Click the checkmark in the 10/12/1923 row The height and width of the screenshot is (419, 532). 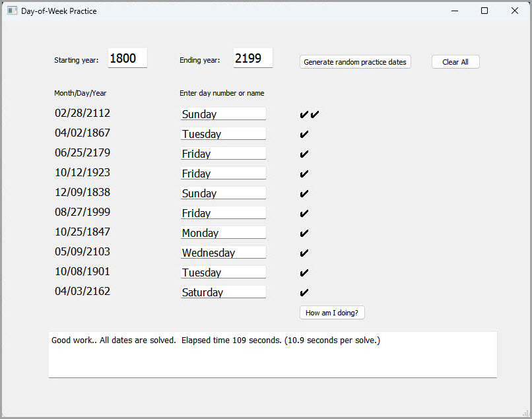click(304, 174)
